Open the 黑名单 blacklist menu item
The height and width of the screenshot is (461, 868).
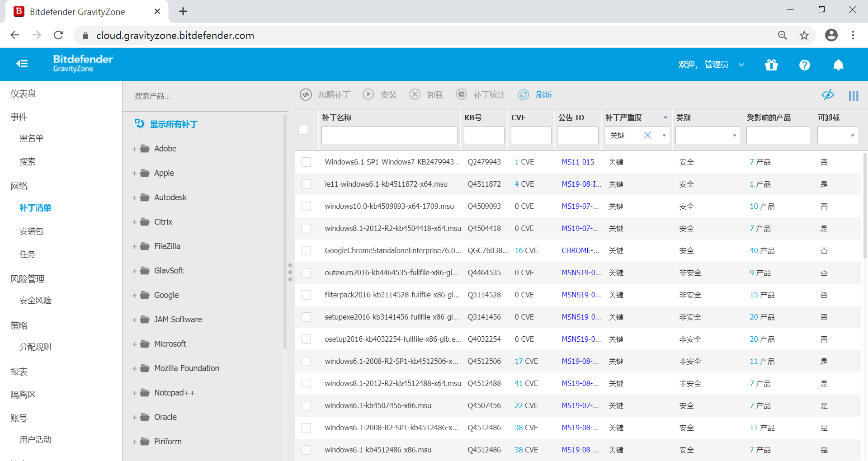pyautogui.click(x=31, y=138)
